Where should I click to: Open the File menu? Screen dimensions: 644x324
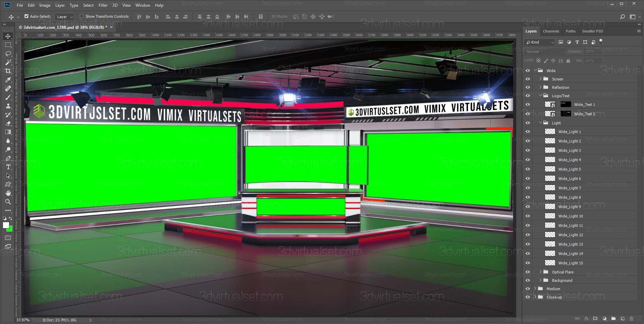pyautogui.click(x=20, y=5)
